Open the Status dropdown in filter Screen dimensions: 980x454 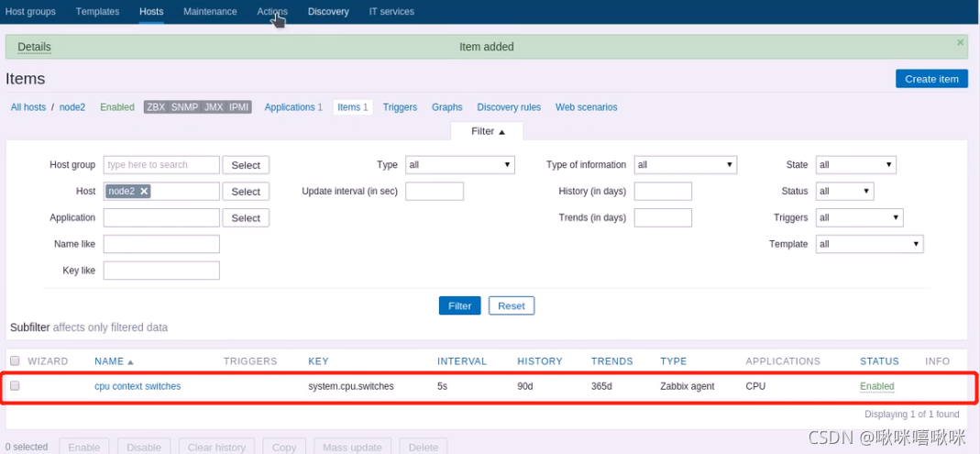point(845,192)
